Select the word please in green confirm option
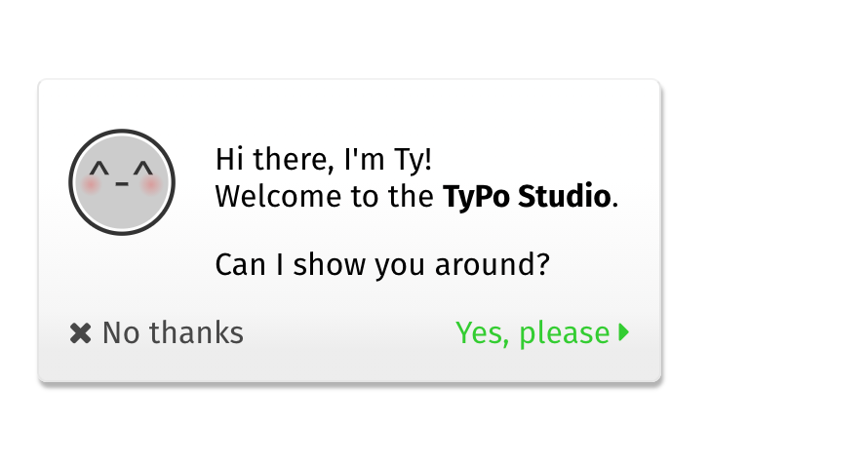The height and width of the screenshot is (464, 868). [x=564, y=334]
